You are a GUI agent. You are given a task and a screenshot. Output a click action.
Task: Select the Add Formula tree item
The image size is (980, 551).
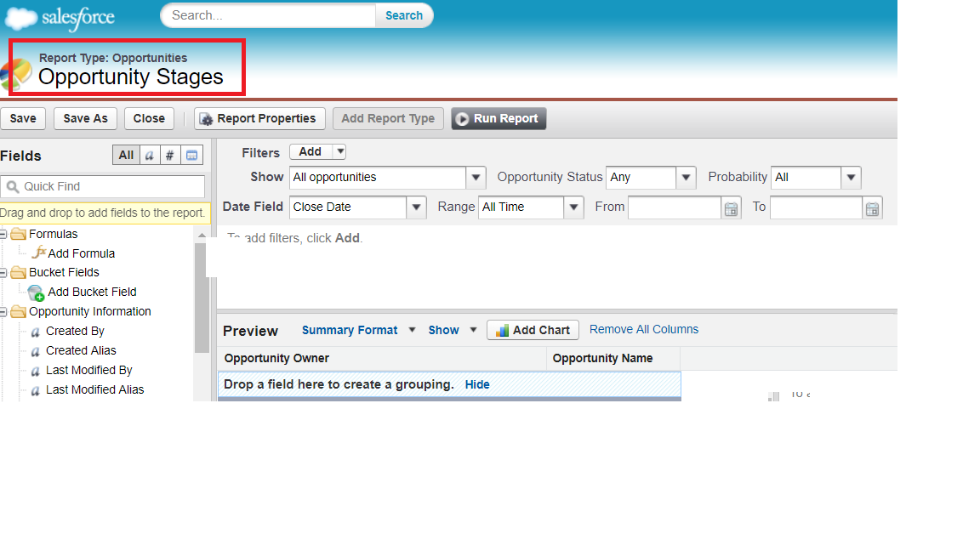coord(82,253)
